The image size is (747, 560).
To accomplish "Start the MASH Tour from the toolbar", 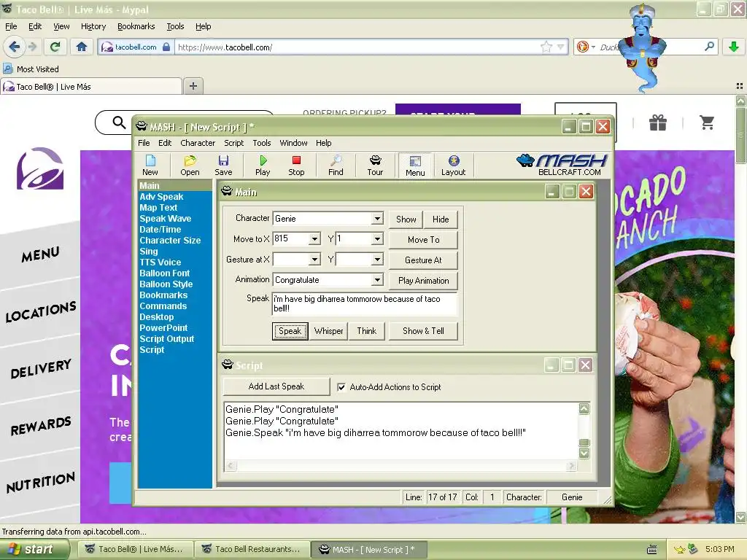I will [375, 166].
